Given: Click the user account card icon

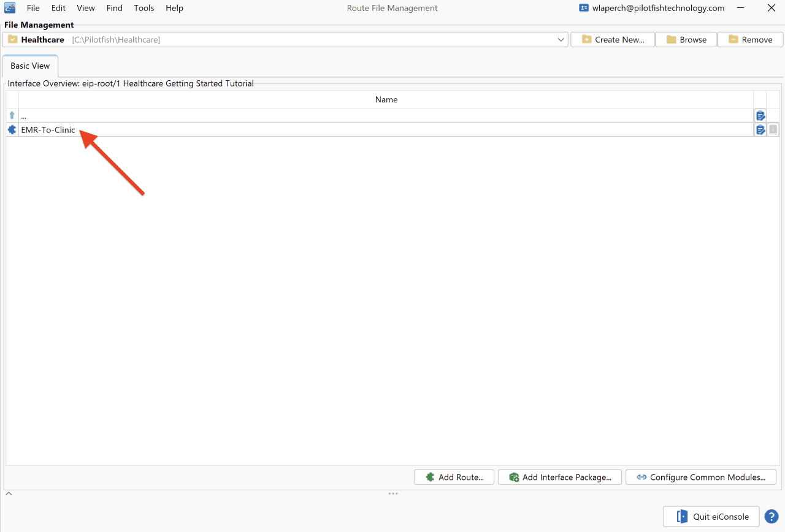Looking at the screenshot, I should 584,8.
